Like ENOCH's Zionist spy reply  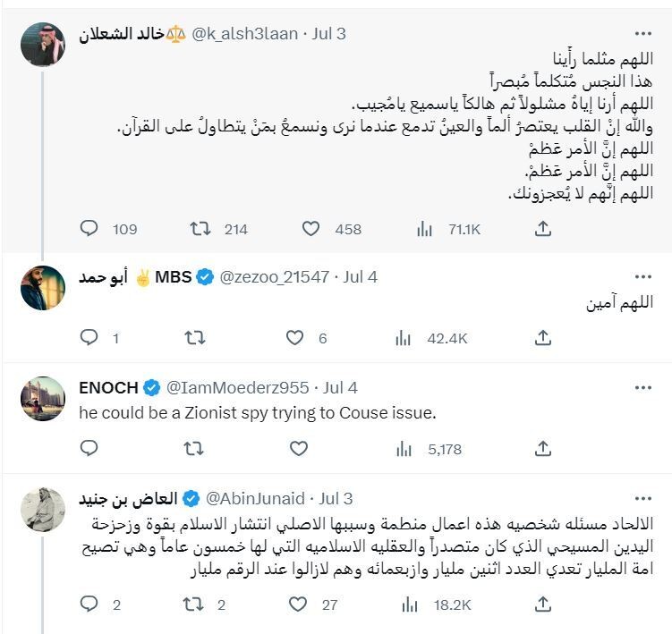(x=294, y=448)
